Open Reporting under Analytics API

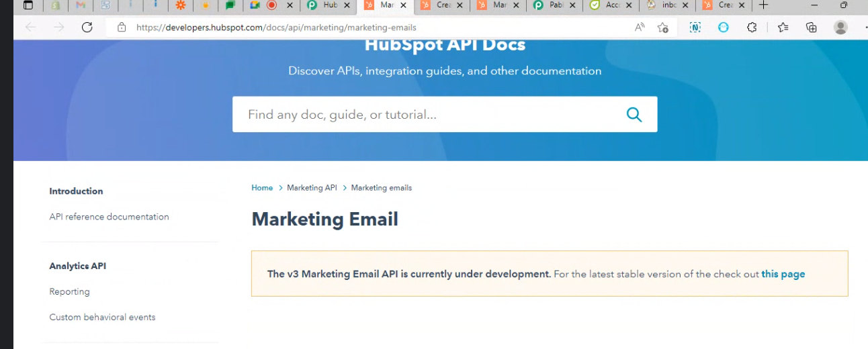pos(69,292)
